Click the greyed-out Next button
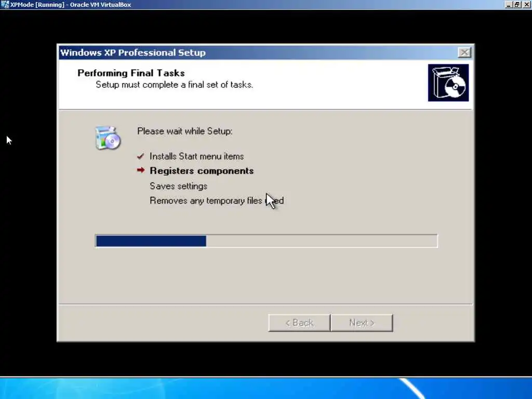This screenshot has width=532, height=399. pyautogui.click(x=362, y=323)
